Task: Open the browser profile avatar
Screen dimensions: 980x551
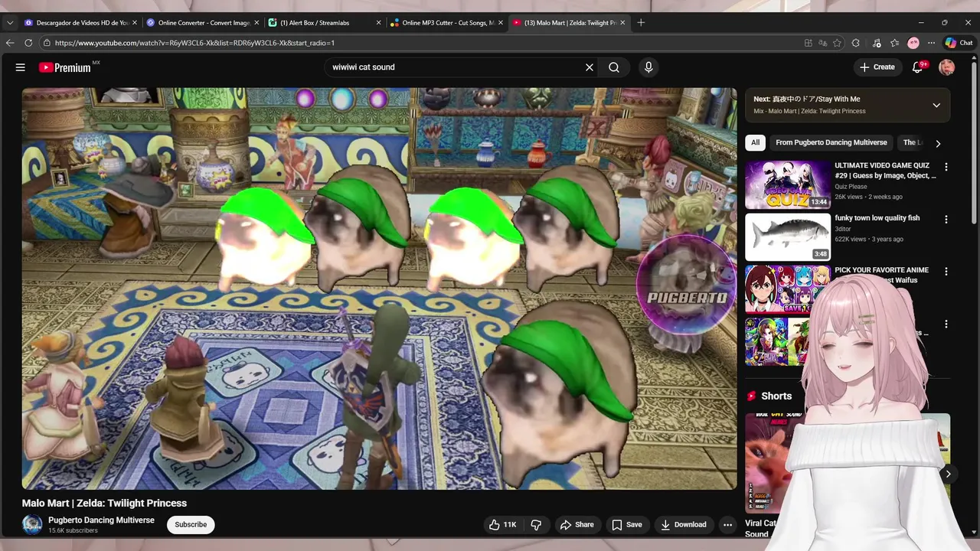Action: coord(913,43)
